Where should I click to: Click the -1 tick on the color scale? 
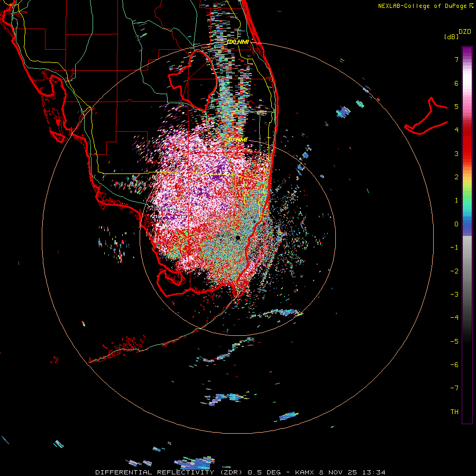coord(454,247)
